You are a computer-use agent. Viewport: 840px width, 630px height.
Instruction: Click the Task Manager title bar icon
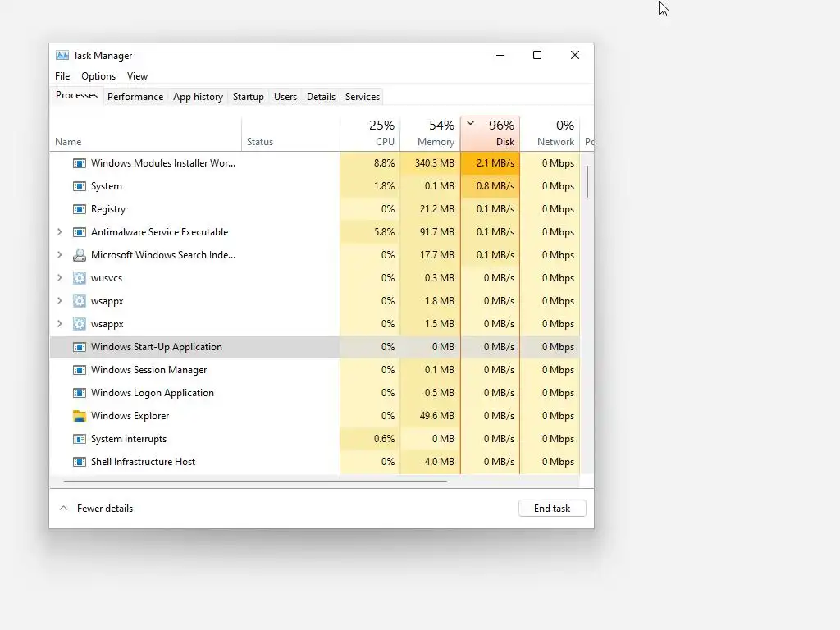point(62,55)
